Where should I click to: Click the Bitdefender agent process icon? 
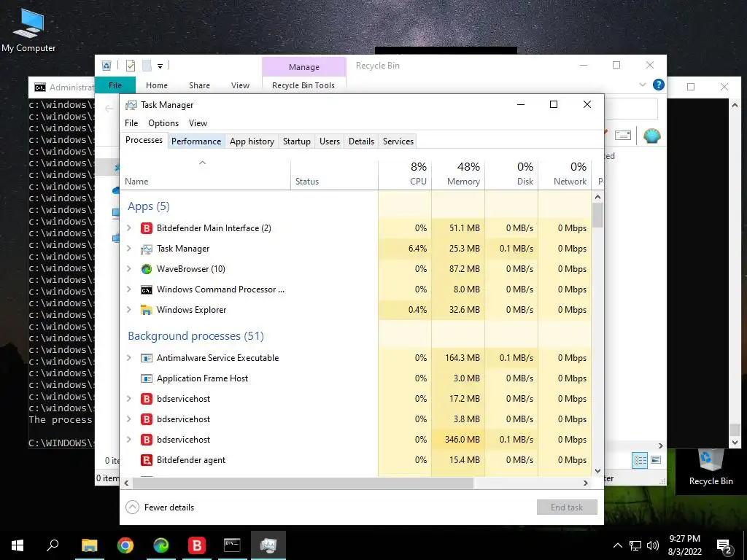point(146,460)
